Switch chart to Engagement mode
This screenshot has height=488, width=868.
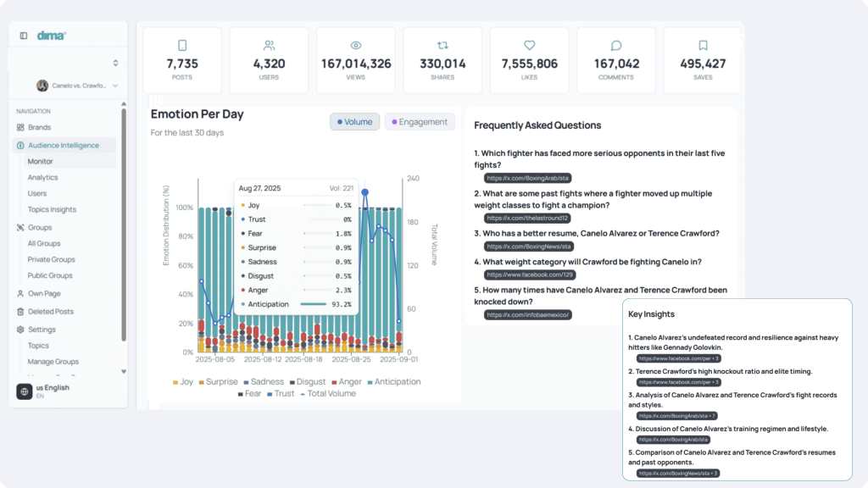(x=420, y=122)
